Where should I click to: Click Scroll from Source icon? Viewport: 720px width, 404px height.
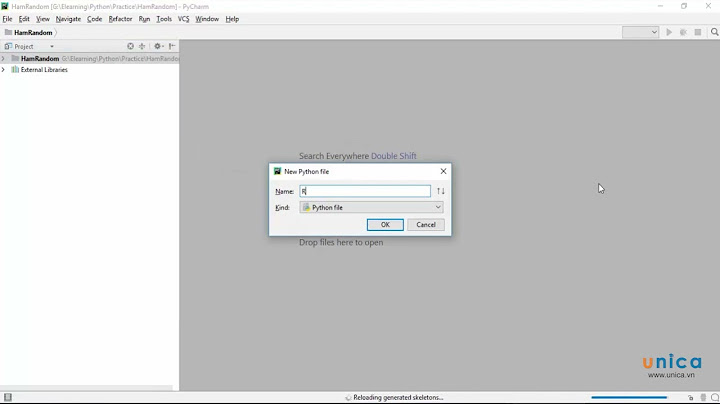[130, 46]
